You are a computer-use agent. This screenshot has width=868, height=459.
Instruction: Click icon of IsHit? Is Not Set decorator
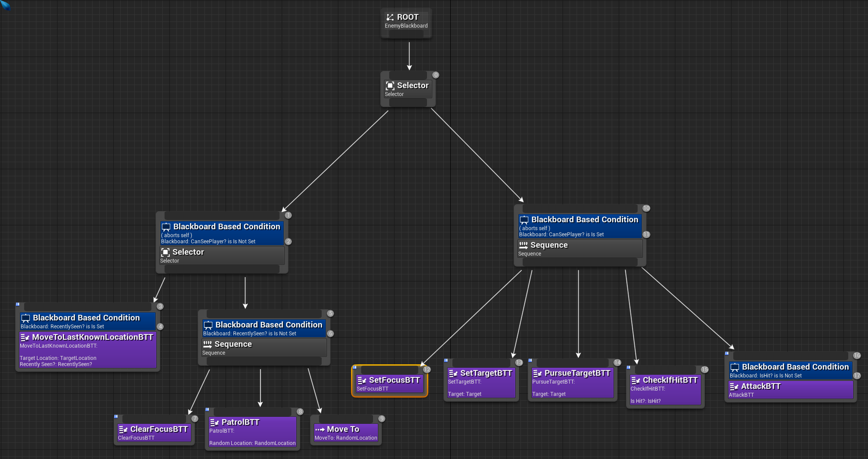(x=735, y=367)
